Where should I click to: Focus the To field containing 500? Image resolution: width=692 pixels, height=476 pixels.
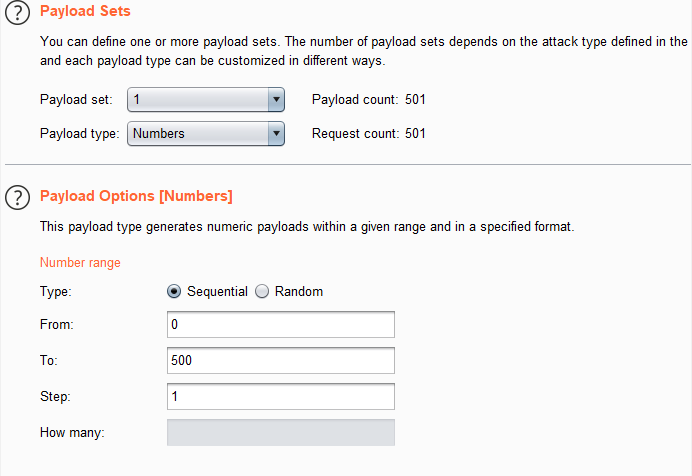point(281,361)
